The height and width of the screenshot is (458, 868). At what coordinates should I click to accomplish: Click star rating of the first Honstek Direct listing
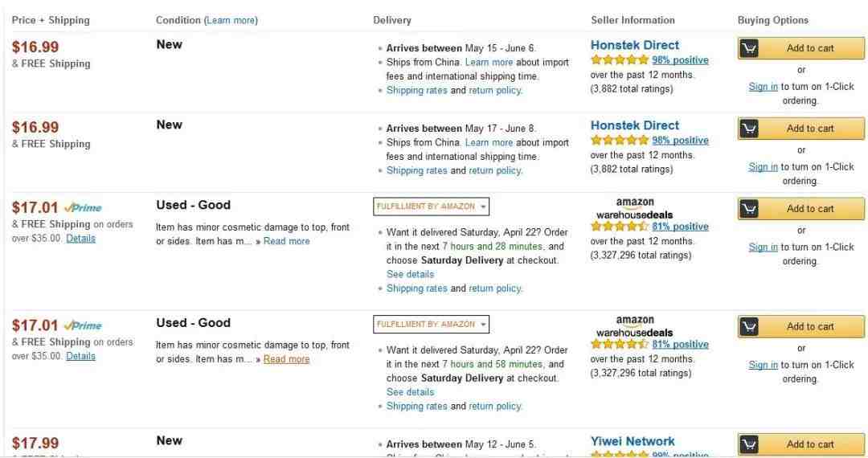pos(620,60)
